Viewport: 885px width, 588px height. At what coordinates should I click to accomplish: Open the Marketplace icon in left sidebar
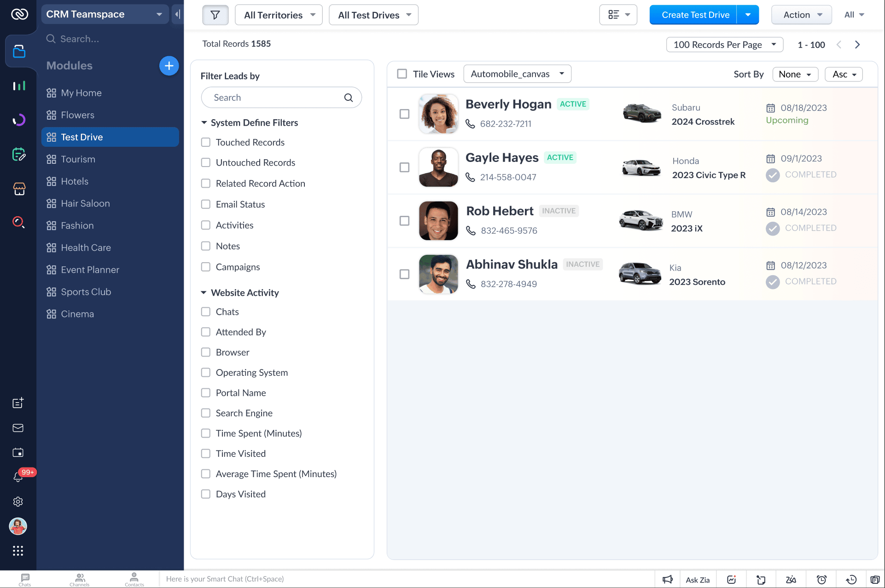pos(19,189)
